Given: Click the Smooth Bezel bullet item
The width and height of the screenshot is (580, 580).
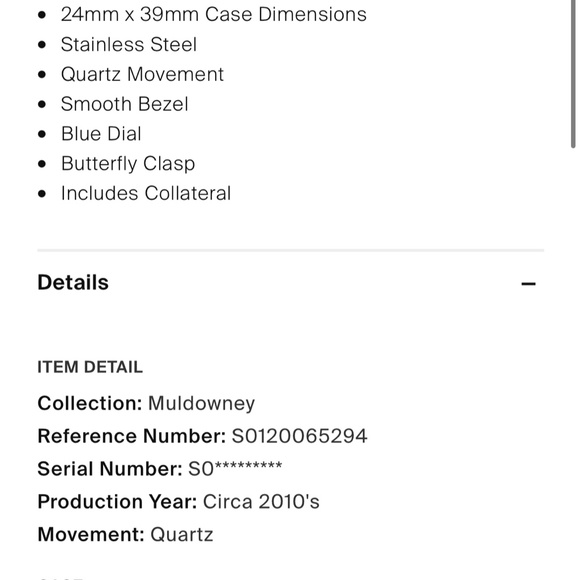Looking at the screenshot, I should pos(125,104).
